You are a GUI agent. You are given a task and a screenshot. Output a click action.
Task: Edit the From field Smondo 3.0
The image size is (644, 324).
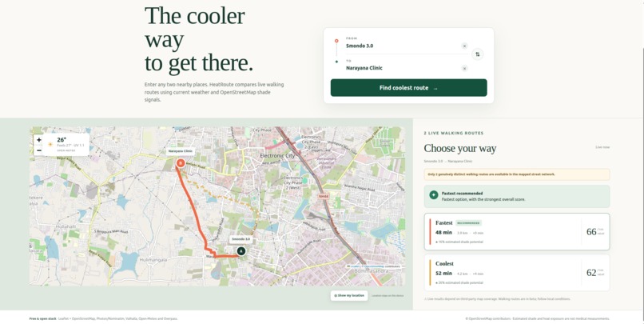click(401, 46)
